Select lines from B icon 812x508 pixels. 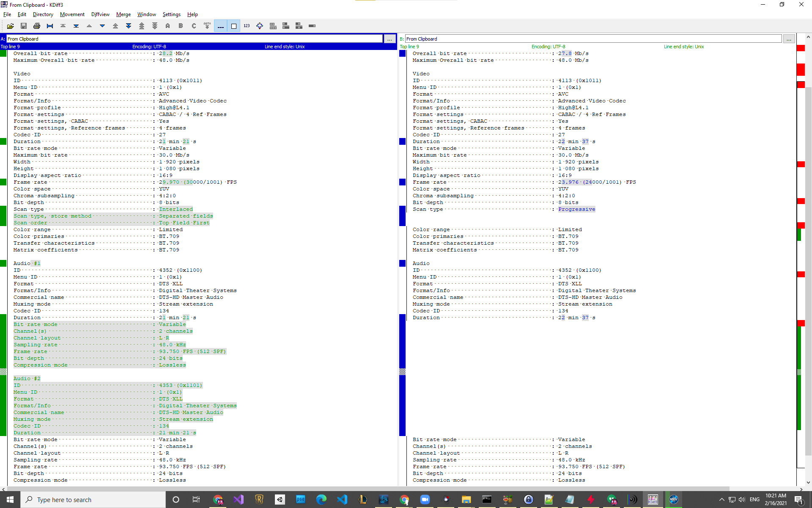click(x=181, y=26)
